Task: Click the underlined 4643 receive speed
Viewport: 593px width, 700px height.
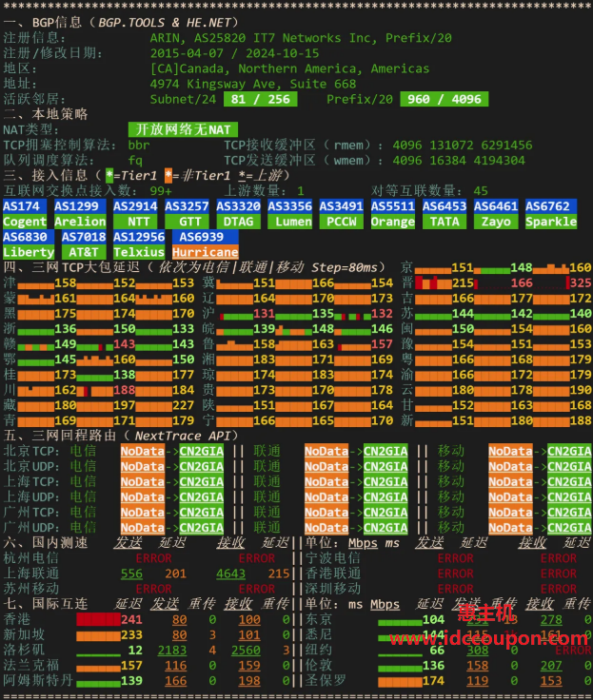Action: click(231, 574)
